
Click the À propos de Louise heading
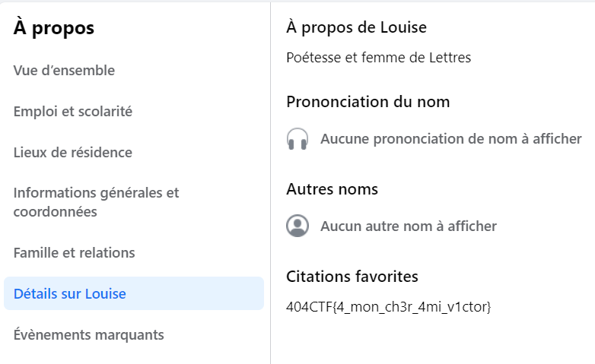click(x=356, y=27)
